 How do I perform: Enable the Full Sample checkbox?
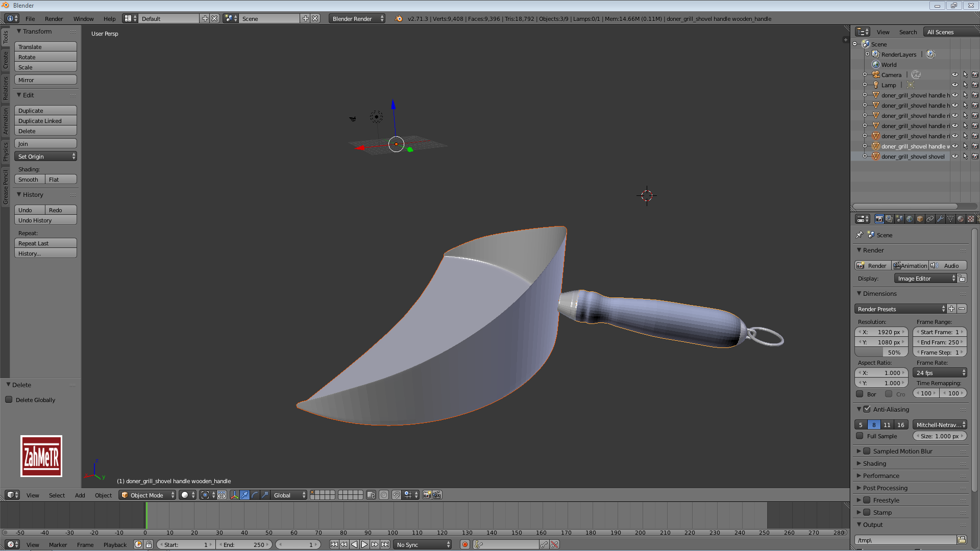tap(860, 436)
